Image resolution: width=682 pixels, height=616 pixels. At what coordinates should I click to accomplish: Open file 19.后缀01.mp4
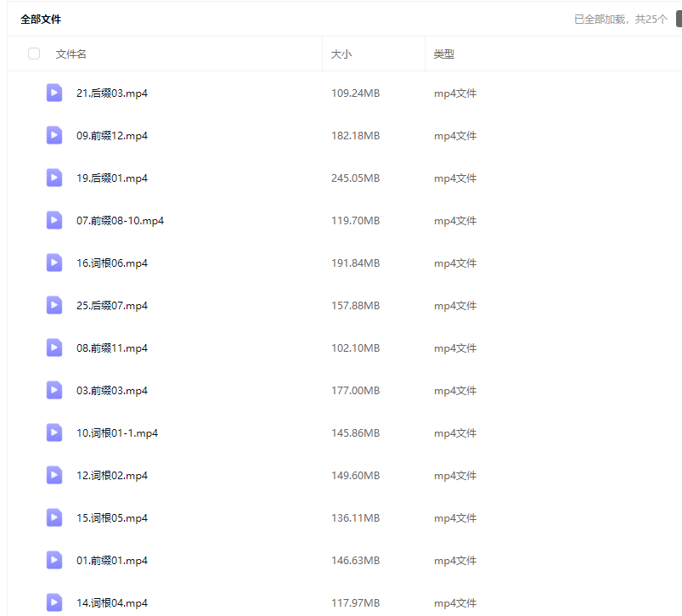coord(112,178)
